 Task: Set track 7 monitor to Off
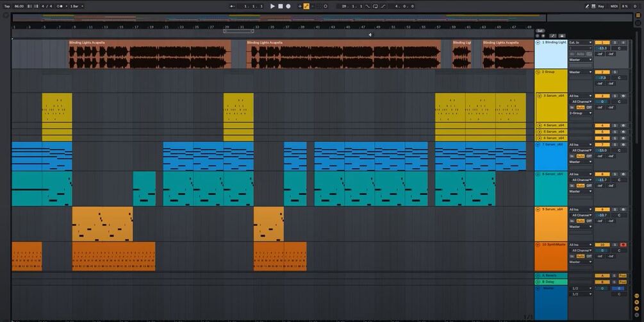pos(589,157)
